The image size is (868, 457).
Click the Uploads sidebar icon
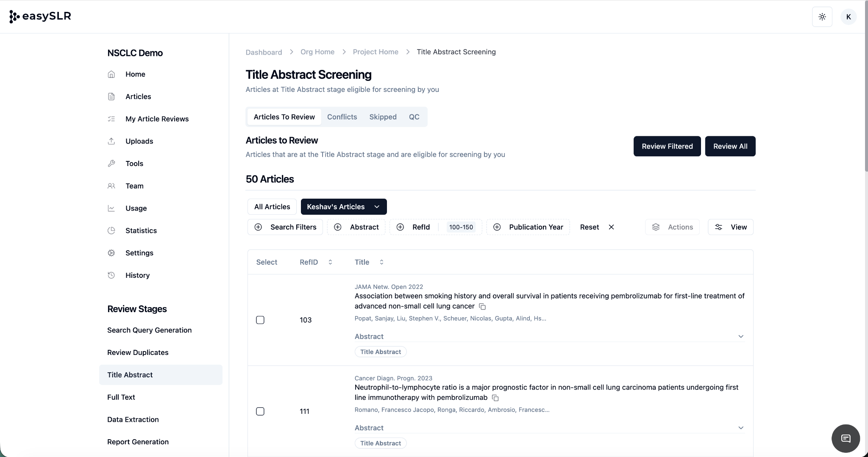111,141
